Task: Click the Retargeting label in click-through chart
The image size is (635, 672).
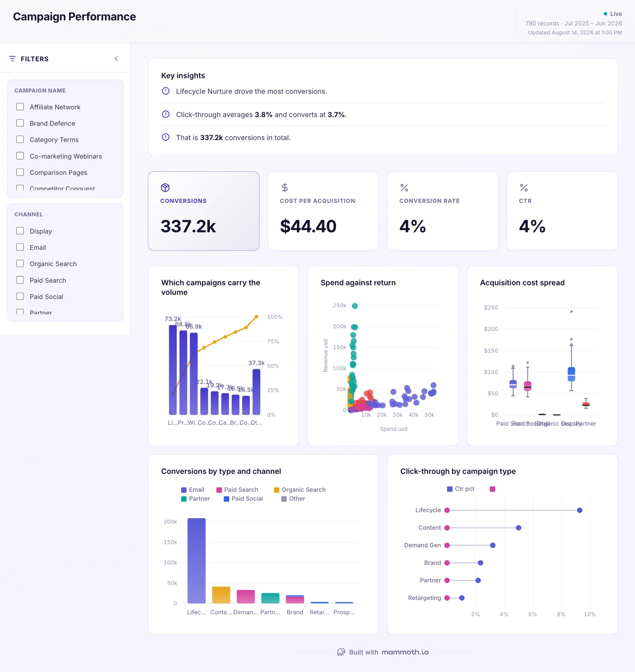Action: tap(424, 598)
